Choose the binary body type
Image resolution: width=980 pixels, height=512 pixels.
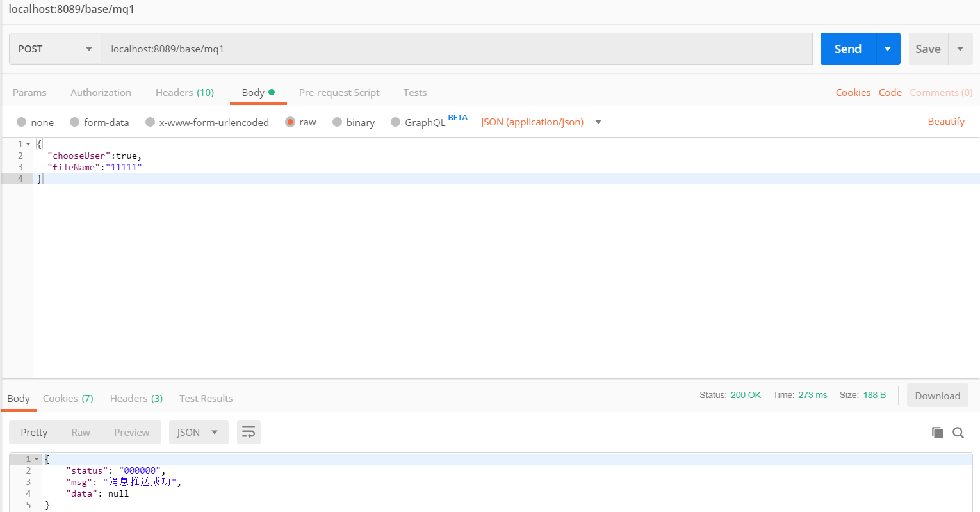point(338,122)
